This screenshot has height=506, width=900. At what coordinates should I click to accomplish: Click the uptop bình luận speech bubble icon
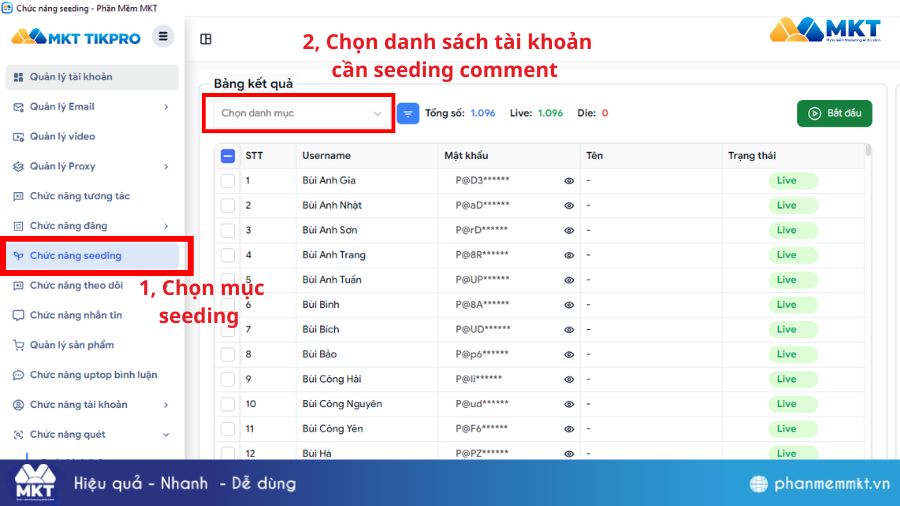(18, 375)
